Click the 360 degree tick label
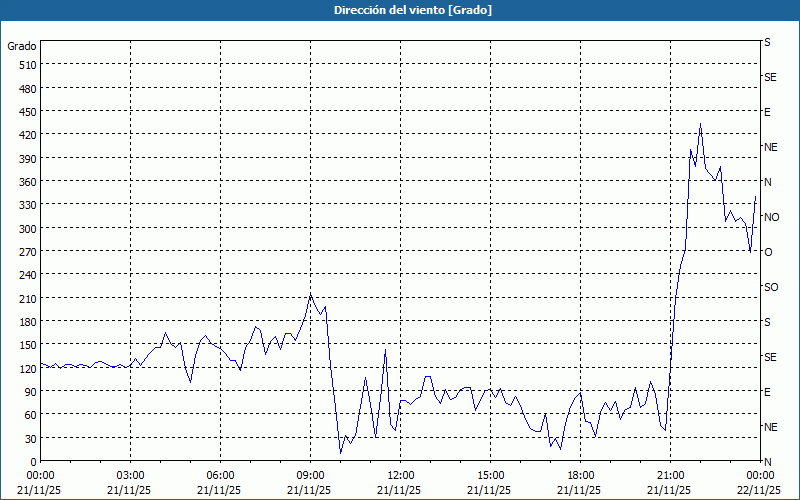The image size is (800, 500). tap(26, 182)
